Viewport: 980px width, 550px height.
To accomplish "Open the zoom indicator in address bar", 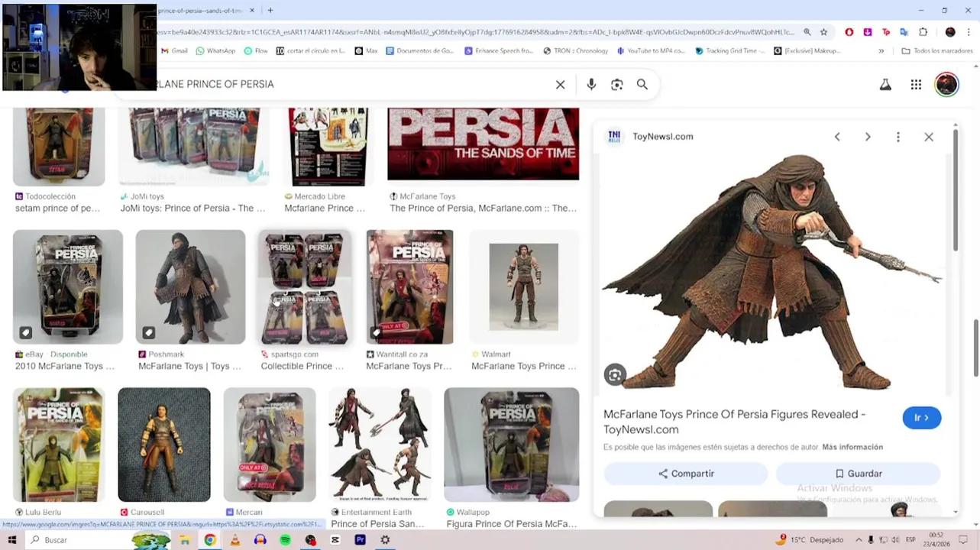I will click(x=807, y=32).
